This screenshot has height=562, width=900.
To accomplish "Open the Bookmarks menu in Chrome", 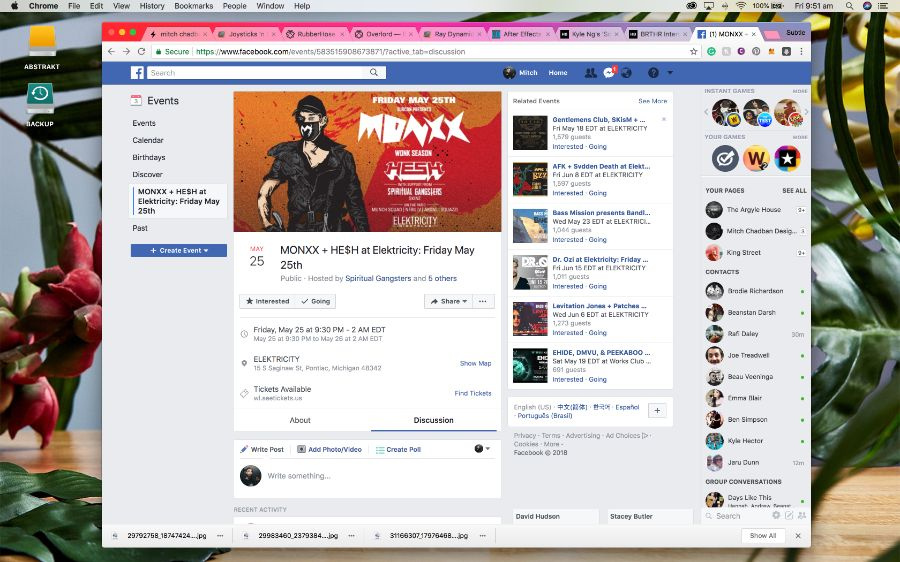I will (x=194, y=6).
